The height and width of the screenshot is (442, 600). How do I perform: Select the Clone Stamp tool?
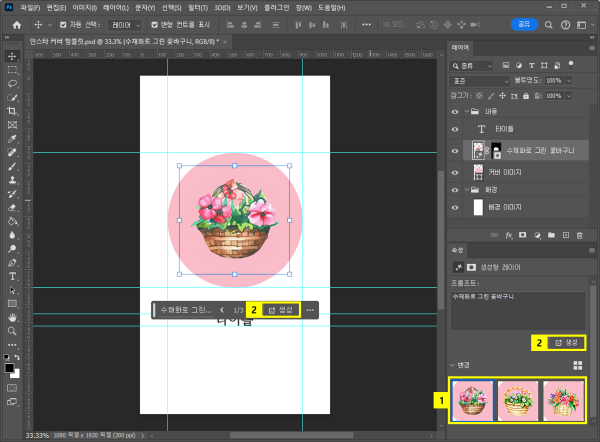[12, 180]
